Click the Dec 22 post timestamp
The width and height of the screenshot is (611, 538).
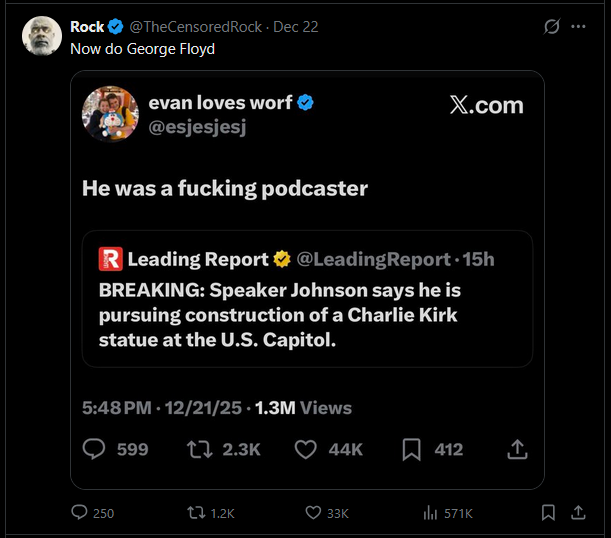tap(295, 27)
